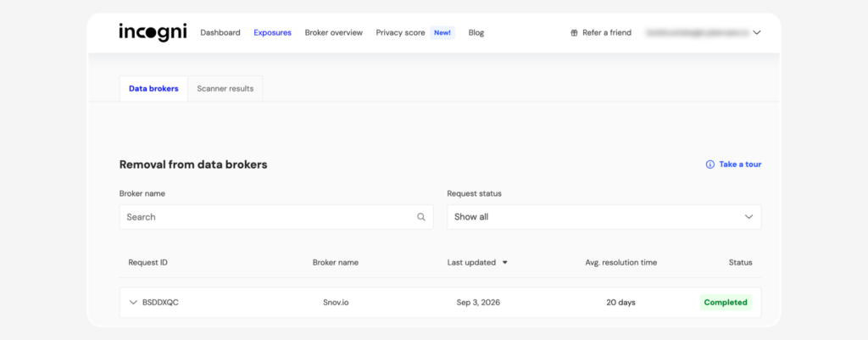Click the magnifier icon in the search box
The height and width of the screenshot is (340, 868).
coord(421,217)
